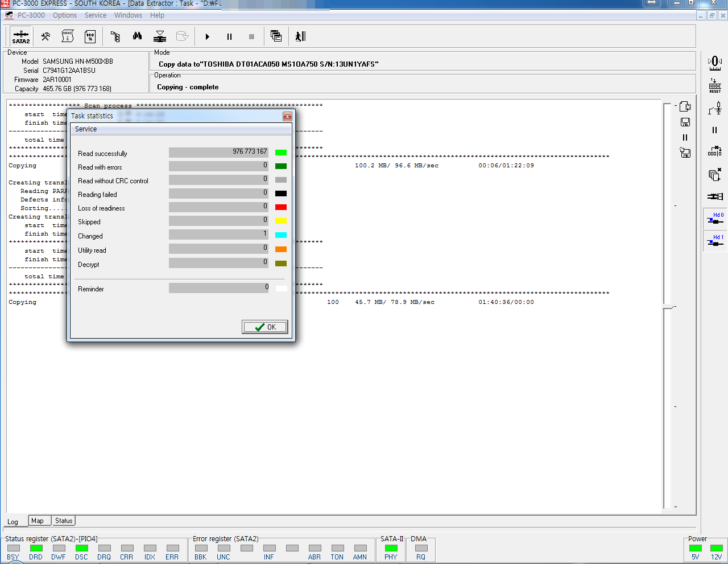728x564 pixels.
Task: Click the clear log page icon
Action: coord(685,106)
